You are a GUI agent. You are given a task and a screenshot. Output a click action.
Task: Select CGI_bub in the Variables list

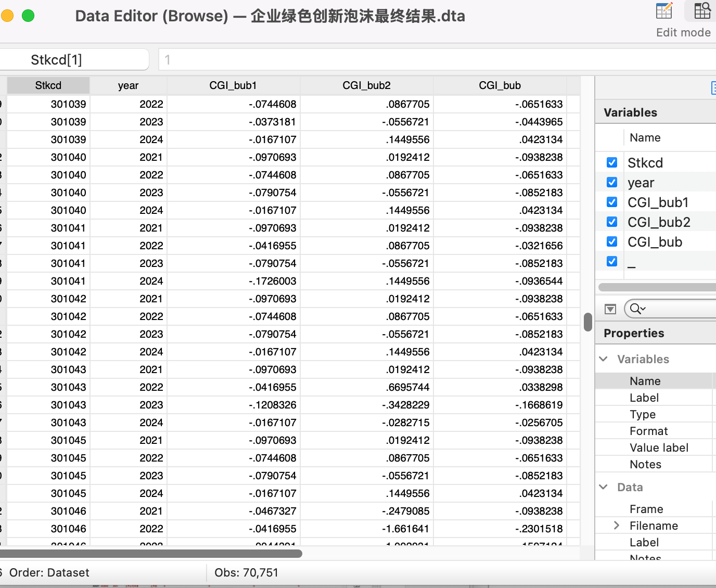point(655,242)
